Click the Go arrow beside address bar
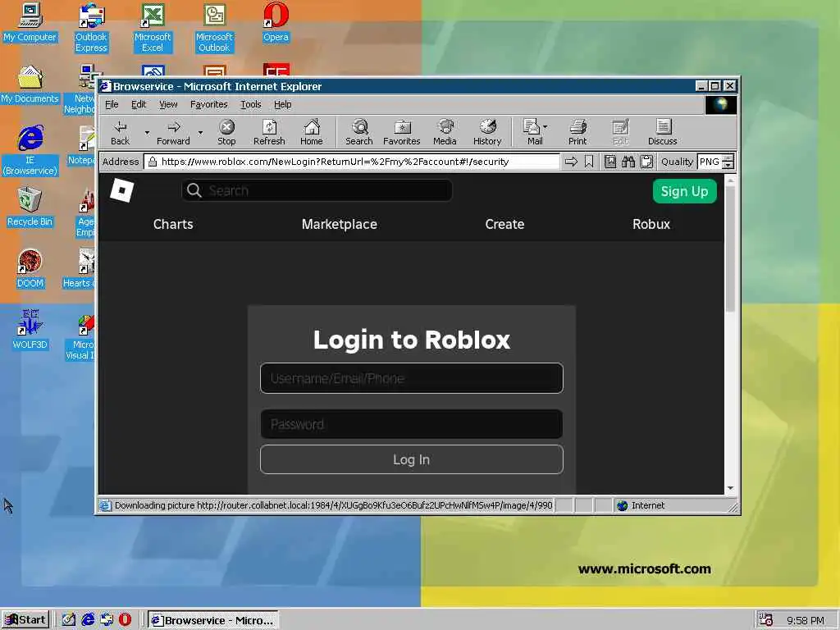Screen dimensions: 840x630 click(571, 162)
